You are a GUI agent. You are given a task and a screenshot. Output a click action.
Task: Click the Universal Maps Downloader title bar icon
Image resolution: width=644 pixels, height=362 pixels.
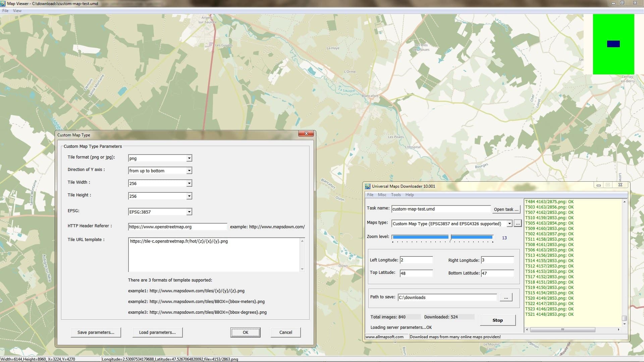pyautogui.click(x=367, y=186)
